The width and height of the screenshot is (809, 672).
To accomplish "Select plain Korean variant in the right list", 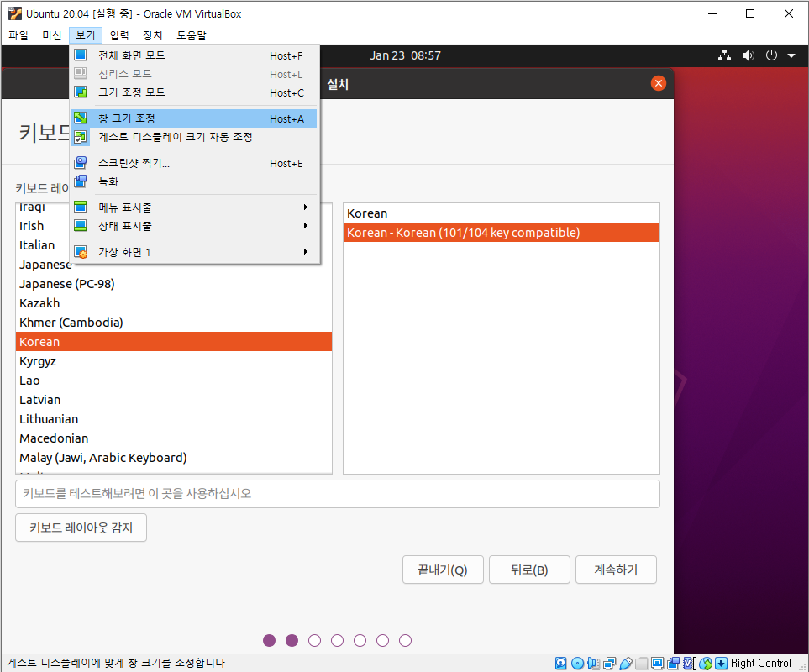I will coord(501,213).
